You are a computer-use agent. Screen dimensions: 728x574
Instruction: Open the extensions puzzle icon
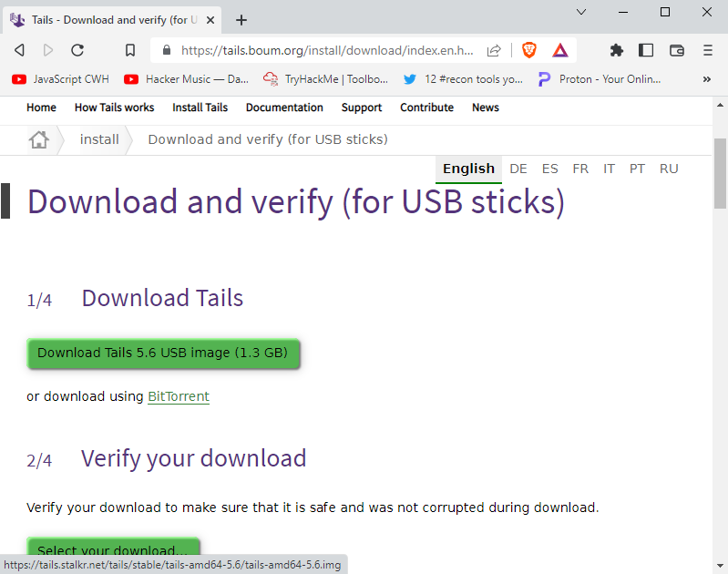coord(617,51)
